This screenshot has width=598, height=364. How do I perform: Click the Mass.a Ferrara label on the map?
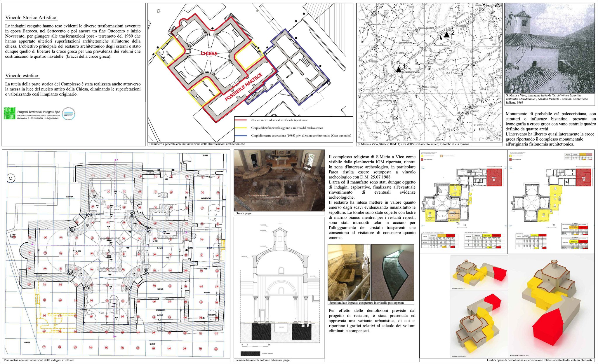coord(378,24)
